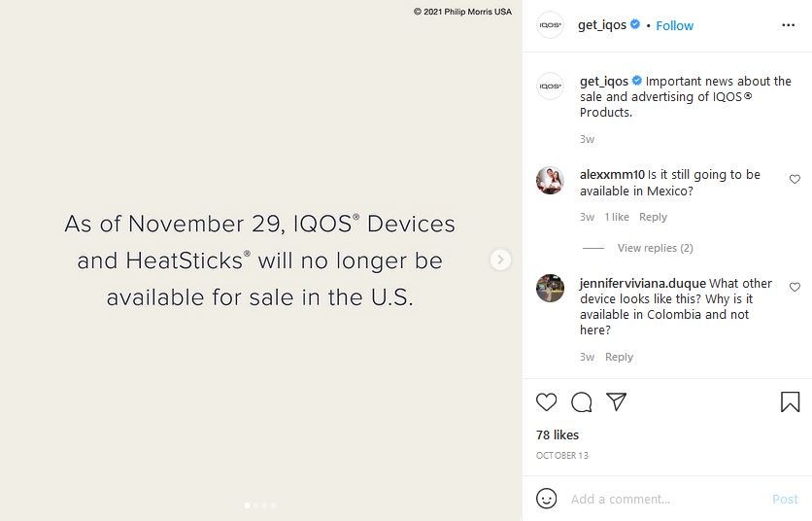The height and width of the screenshot is (521, 812).
Task: Reply to jenniferviviana.duque's comment
Action: 619,357
